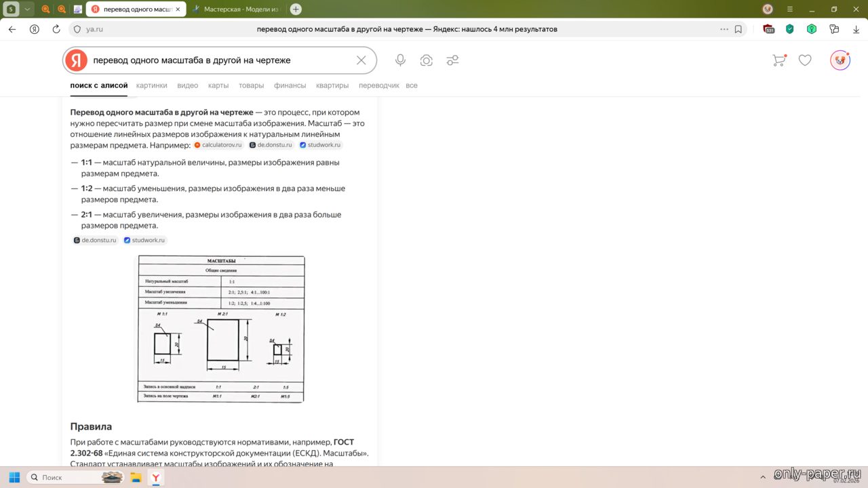Open Windows Start menu
The height and width of the screenshot is (488, 868).
(x=14, y=477)
